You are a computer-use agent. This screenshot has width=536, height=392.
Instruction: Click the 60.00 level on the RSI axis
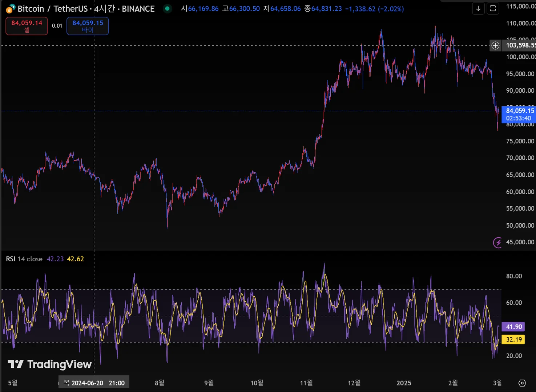514,303
